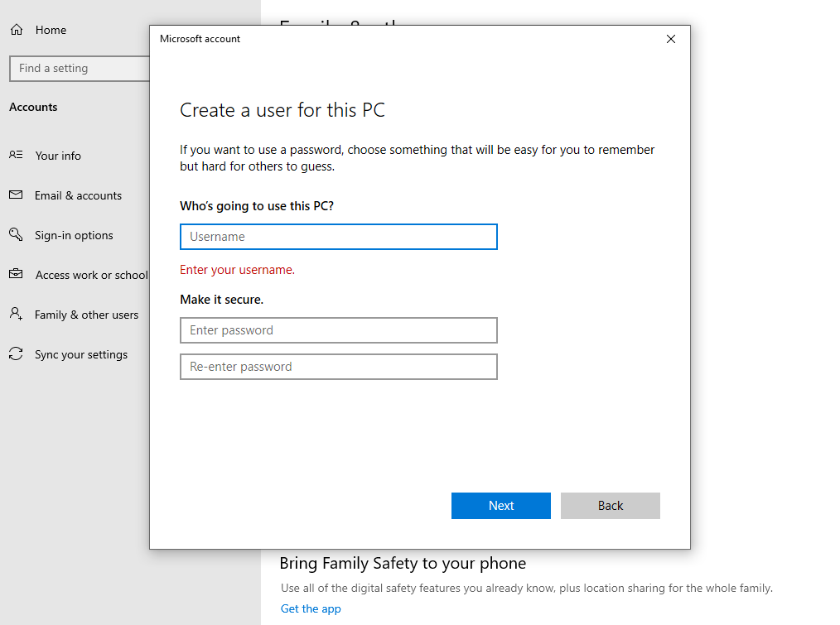Open the Get the app link
The image size is (840, 625).
(x=311, y=608)
